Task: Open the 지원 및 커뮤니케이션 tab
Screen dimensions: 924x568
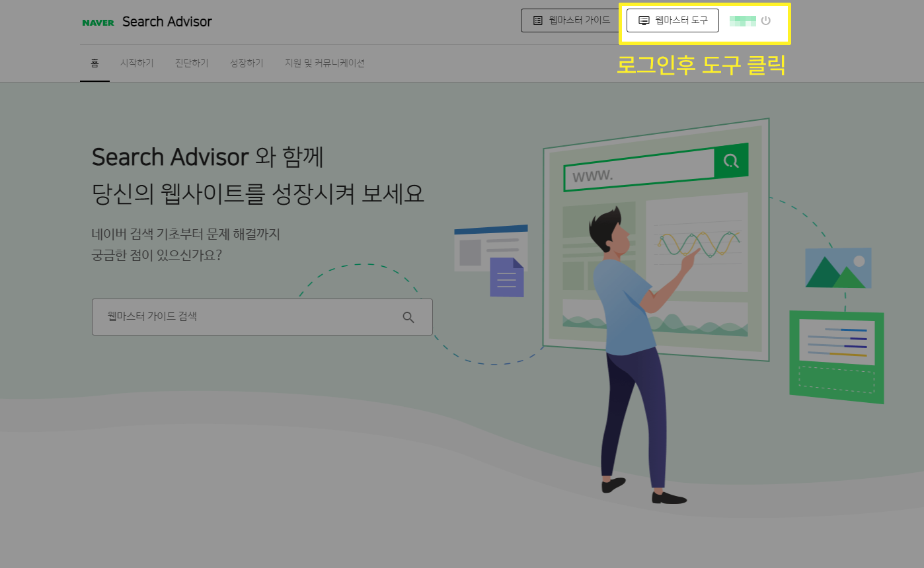Action: (x=325, y=63)
